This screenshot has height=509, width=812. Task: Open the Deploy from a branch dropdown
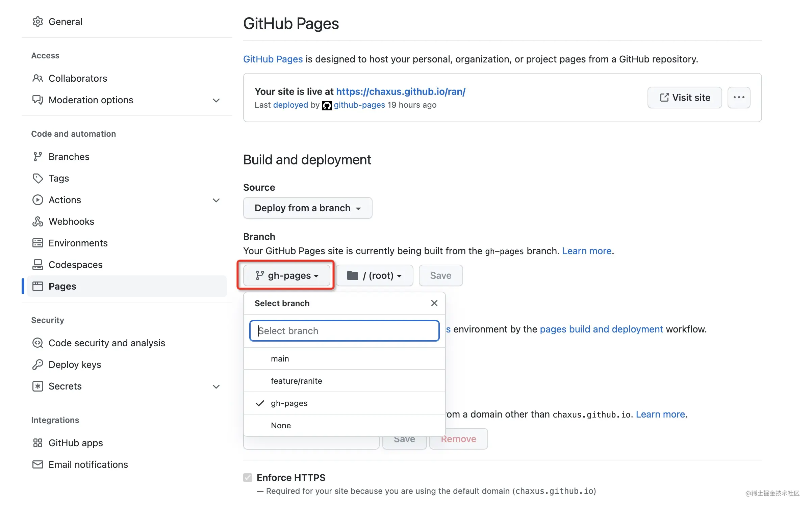pyautogui.click(x=307, y=208)
